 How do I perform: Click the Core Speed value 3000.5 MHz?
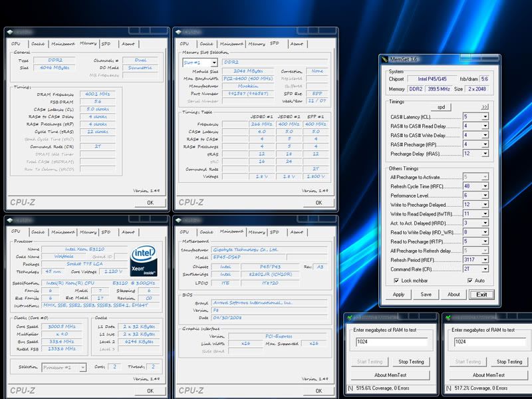point(61,327)
